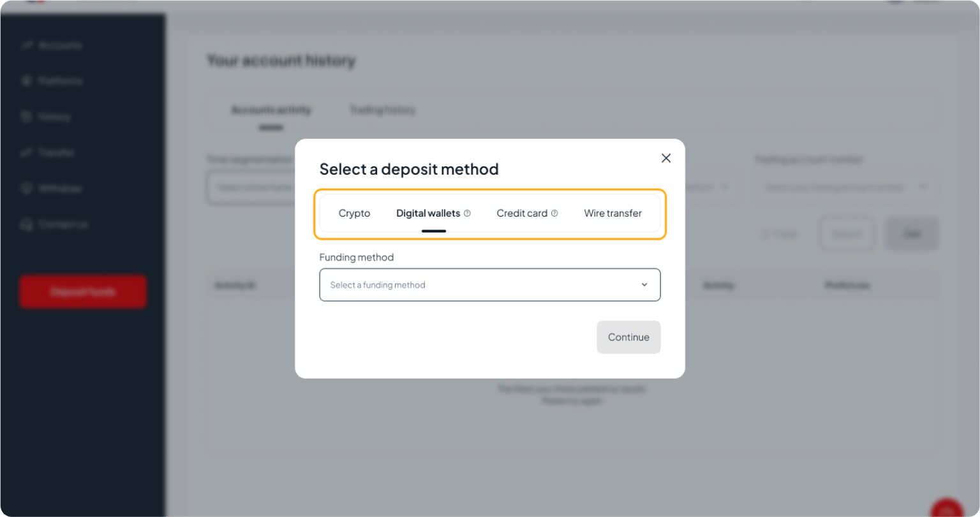Select the Digital wallets tab
980x517 pixels.
pos(428,213)
